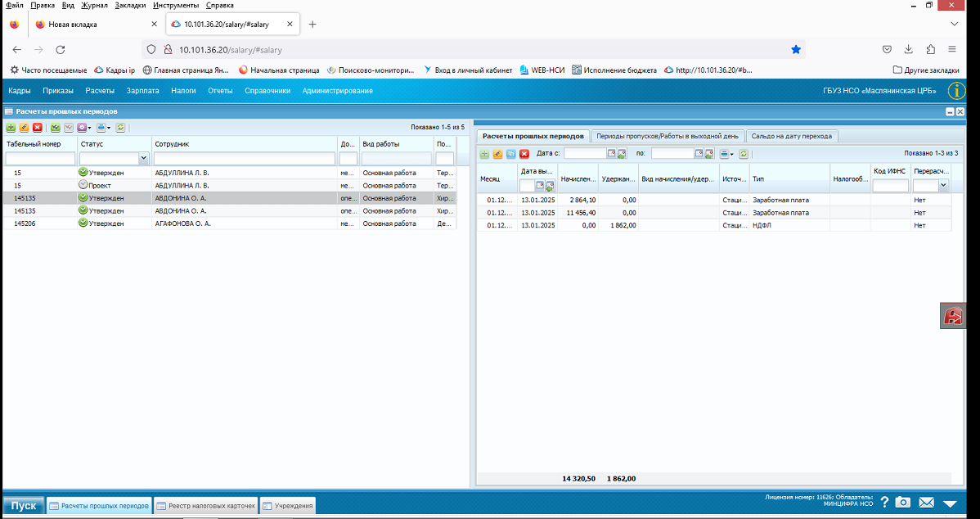980x519 pixels.
Task: Open calendar picker for 'Дата с' field
Action: (612, 153)
